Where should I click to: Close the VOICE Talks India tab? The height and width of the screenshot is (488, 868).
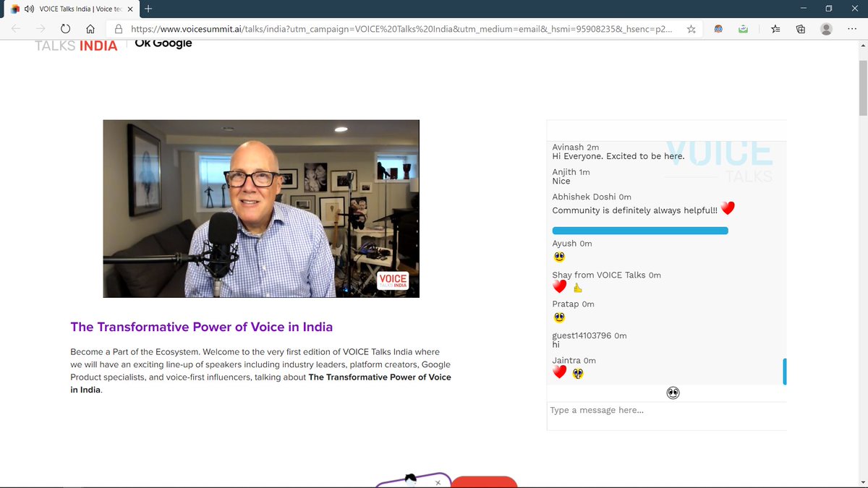pos(129,9)
